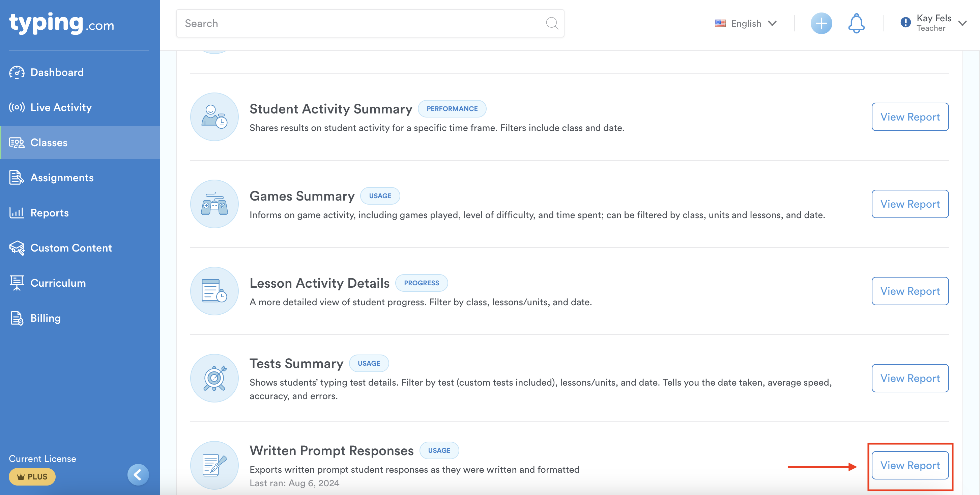Select Reports in the sidebar menu
This screenshot has height=495, width=980.
click(50, 213)
